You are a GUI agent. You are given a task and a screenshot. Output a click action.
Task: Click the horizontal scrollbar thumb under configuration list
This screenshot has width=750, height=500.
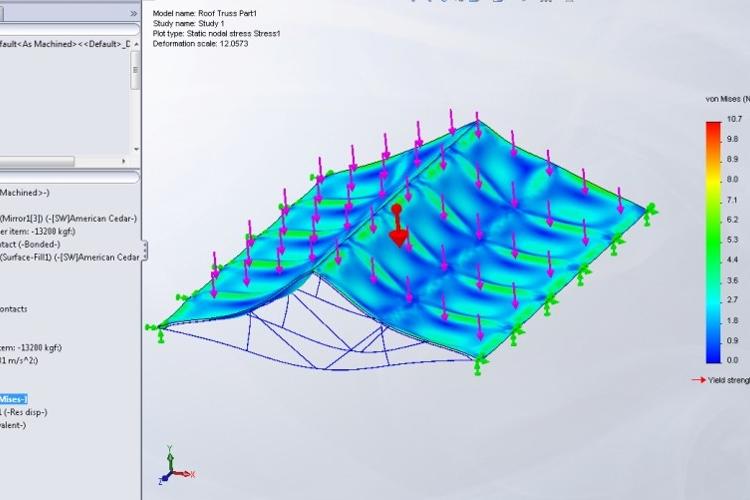click(x=37, y=161)
